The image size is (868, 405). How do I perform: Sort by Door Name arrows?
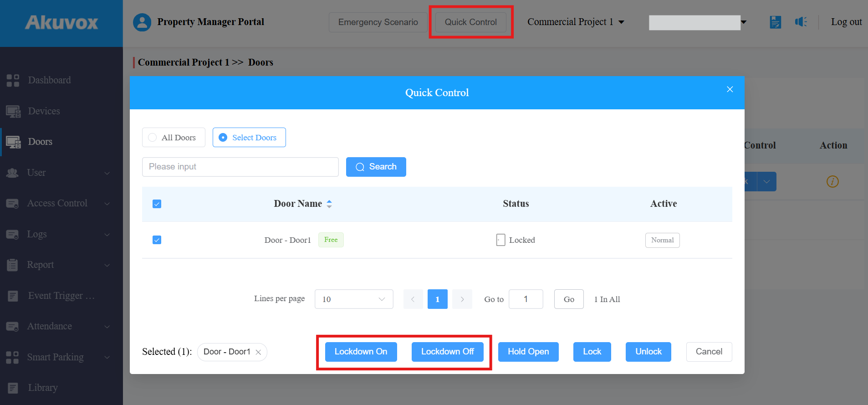[x=329, y=204]
